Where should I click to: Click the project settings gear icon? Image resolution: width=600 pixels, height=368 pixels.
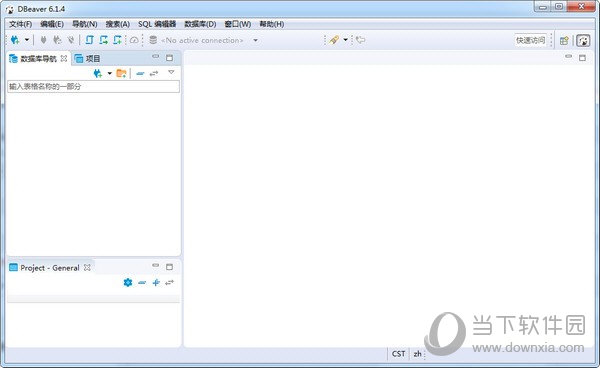pyautogui.click(x=128, y=282)
